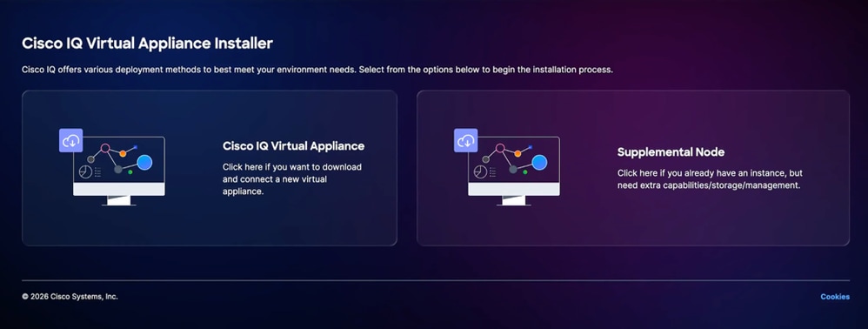868x329 pixels.
Task: Click the monitor illustration in Supplemental Node card
Action: click(514, 171)
